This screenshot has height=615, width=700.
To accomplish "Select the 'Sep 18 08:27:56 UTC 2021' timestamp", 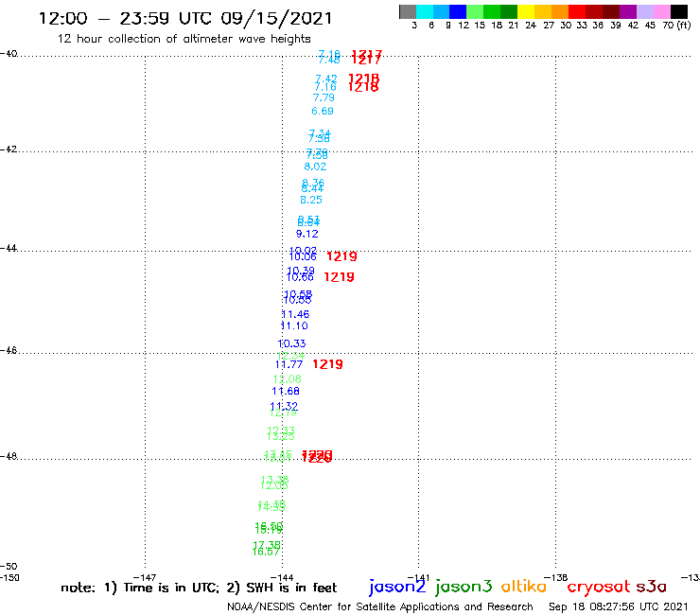I will [619, 606].
